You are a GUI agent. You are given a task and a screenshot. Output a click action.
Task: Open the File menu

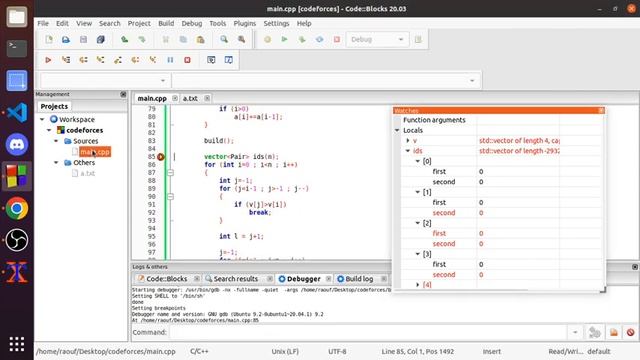[x=43, y=23]
